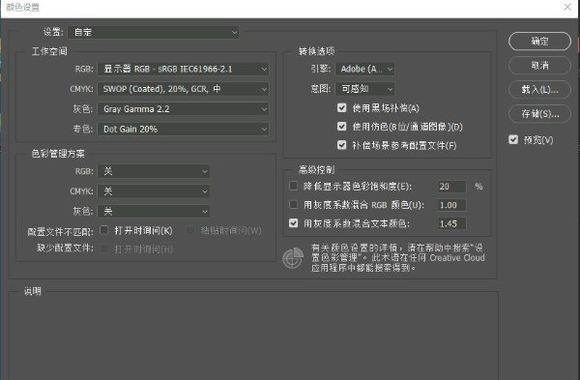Click the 确定 OK button
This screenshot has height=380, width=580.
coord(540,41)
